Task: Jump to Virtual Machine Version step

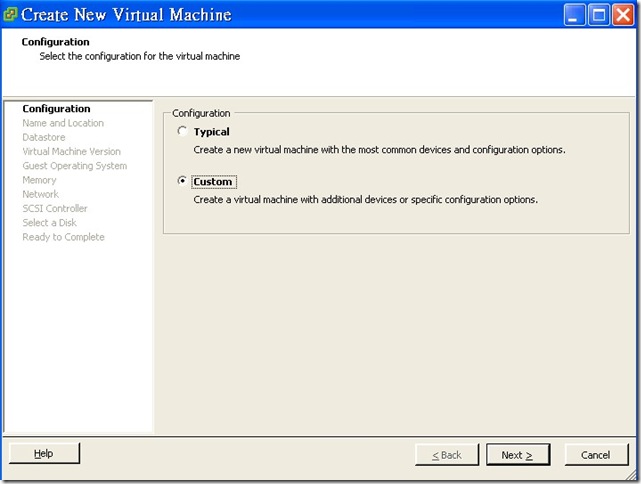Action: pyautogui.click(x=71, y=152)
